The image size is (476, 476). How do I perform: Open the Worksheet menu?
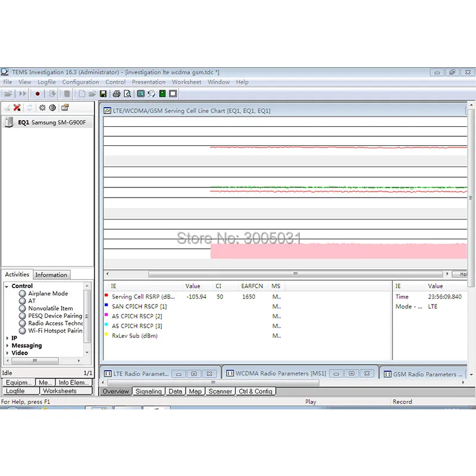click(186, 82)
